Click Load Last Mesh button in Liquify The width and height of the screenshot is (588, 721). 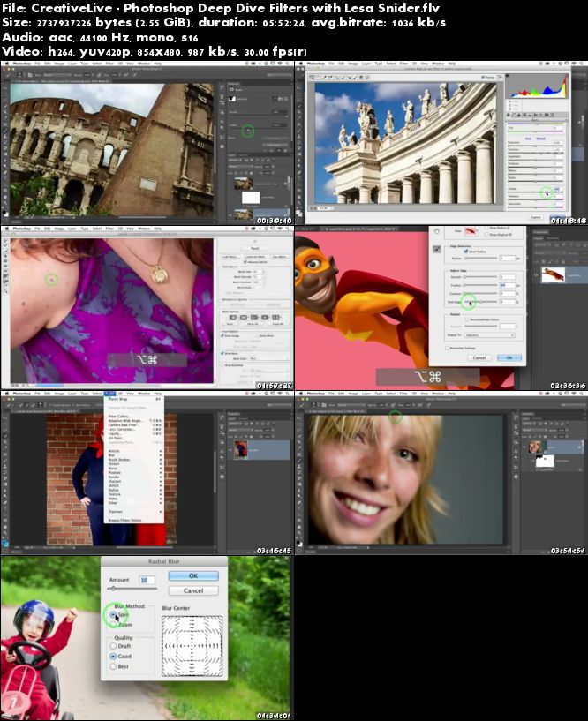(x=255, y=257)
